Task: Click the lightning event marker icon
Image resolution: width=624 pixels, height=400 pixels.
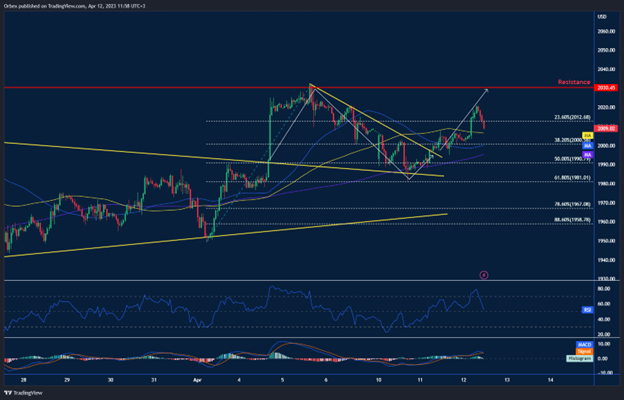Action: (483, 273)
